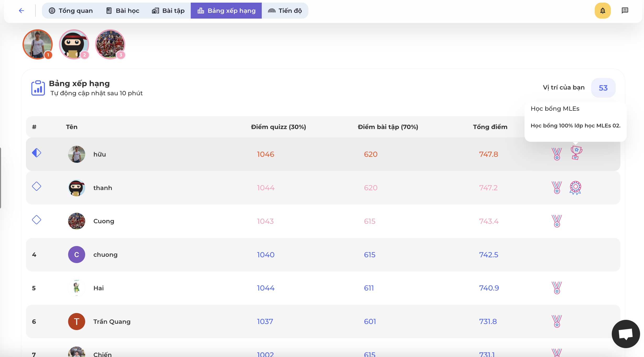Click the medal icon in Hai's row

click(x=557, y=288)
